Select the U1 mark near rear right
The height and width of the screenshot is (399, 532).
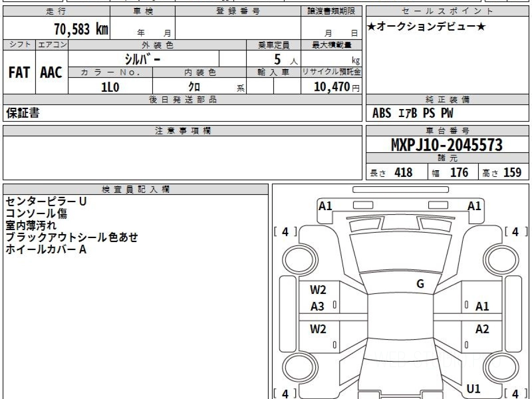pos(473,389)
